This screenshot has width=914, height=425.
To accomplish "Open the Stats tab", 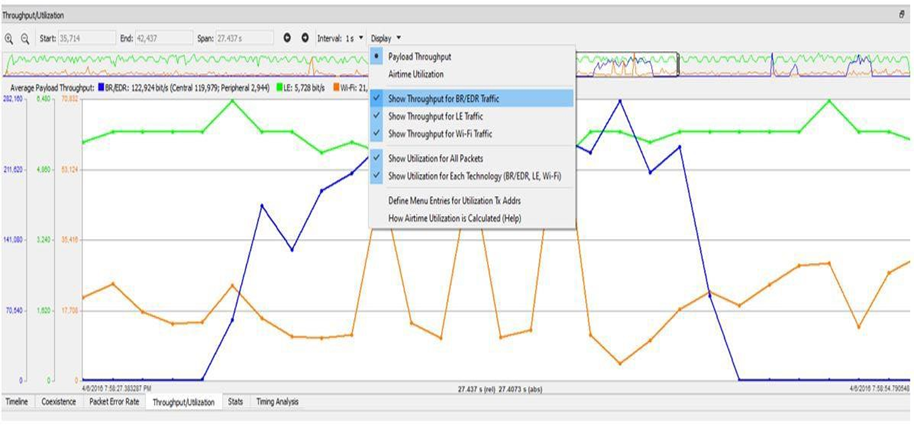I will click(235, 402).
